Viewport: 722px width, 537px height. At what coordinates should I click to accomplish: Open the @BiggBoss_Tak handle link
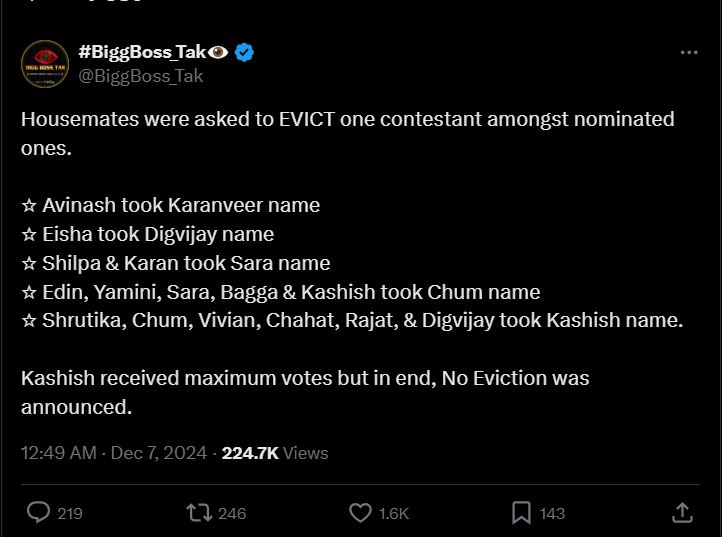coord(141,76)
